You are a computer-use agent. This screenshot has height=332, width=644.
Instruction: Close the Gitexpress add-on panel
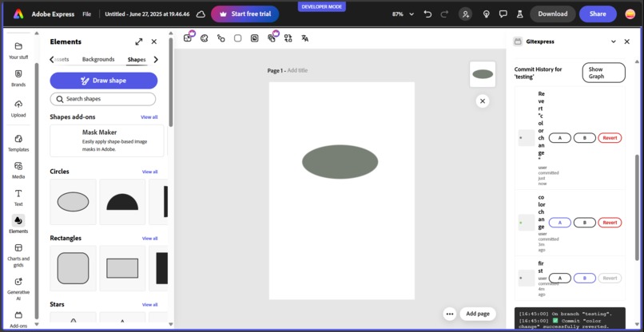click(x=626, y=41)
